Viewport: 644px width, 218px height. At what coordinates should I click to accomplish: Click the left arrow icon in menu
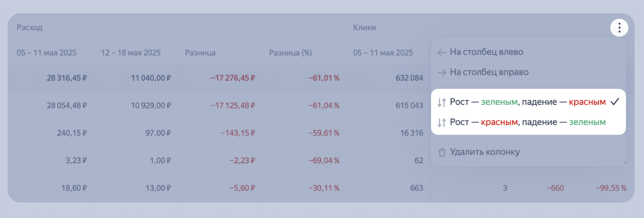(x=442, y=52)
